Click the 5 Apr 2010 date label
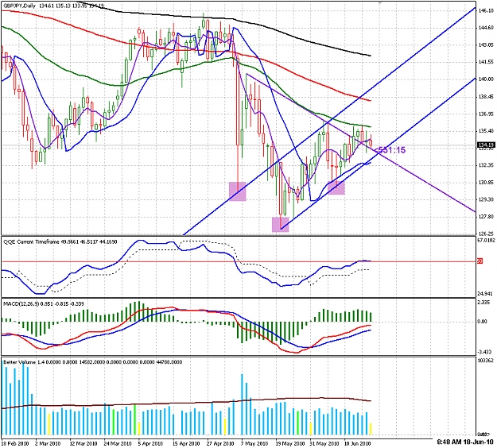Viewport: 497px width, 448px height. coord(150,443)
